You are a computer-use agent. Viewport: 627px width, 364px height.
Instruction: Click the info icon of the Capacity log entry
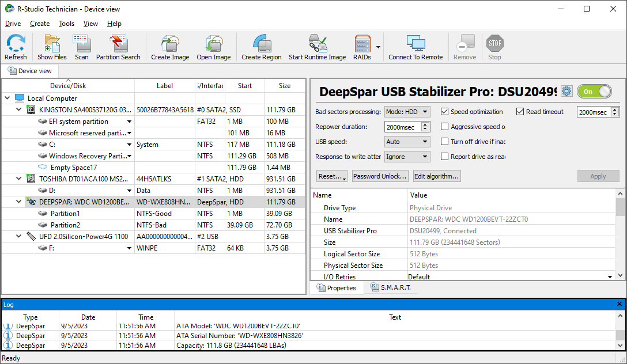8,345
